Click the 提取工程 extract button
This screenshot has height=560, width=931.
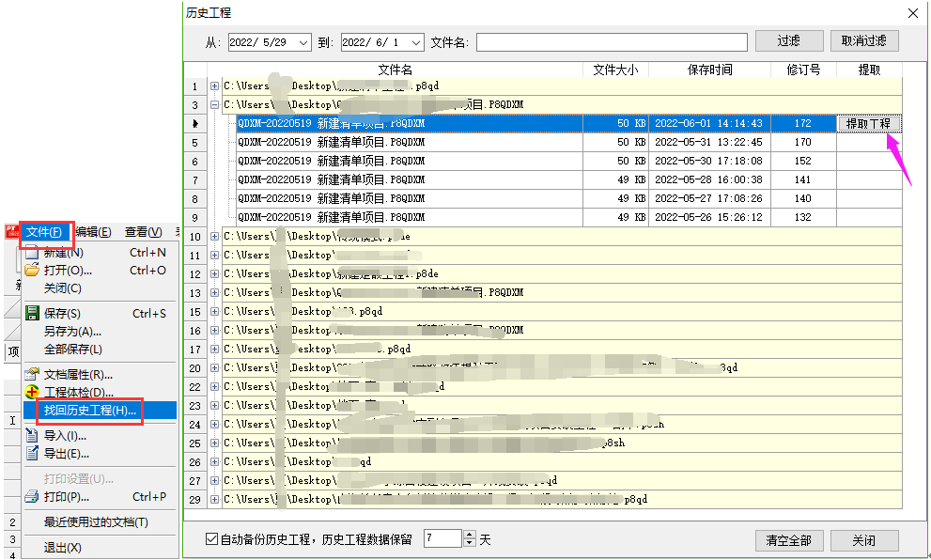[x=868, y=124]
